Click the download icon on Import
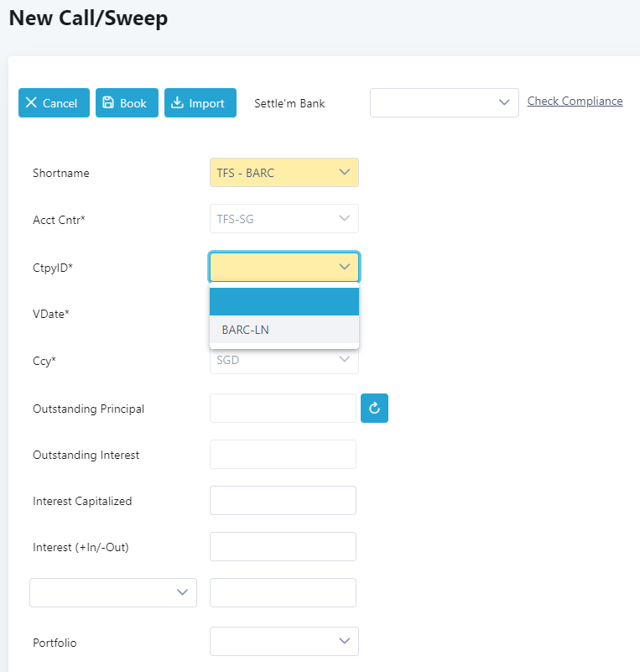 click(x=177, y=102)
